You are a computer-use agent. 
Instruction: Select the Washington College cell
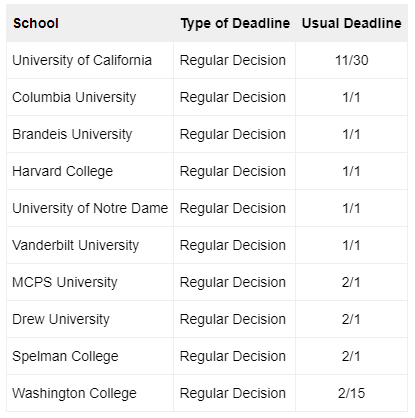tap(90, 393)
